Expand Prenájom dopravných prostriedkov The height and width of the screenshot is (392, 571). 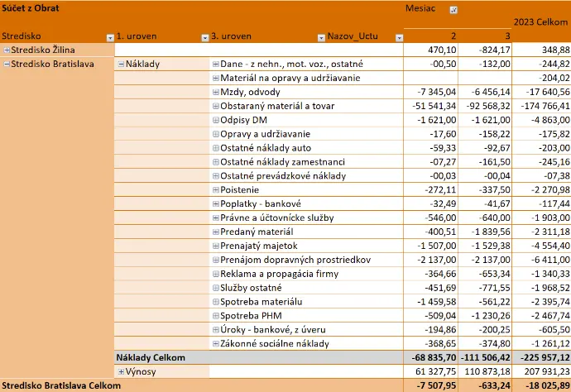[216, 260]
